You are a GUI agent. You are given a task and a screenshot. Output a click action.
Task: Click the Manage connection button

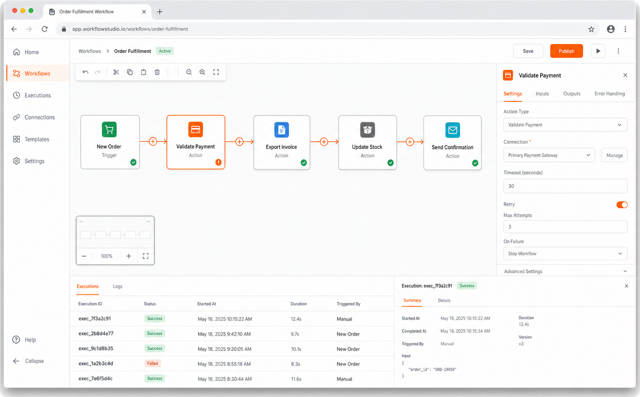pos(614,155)
